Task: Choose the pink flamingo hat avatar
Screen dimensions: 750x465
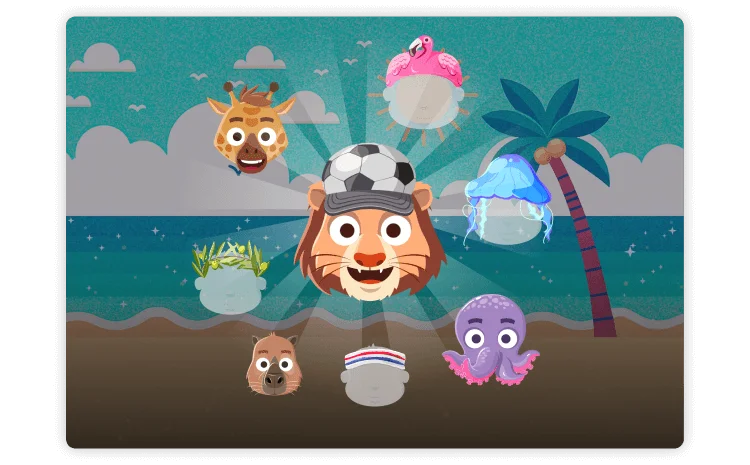Action: 424,82
